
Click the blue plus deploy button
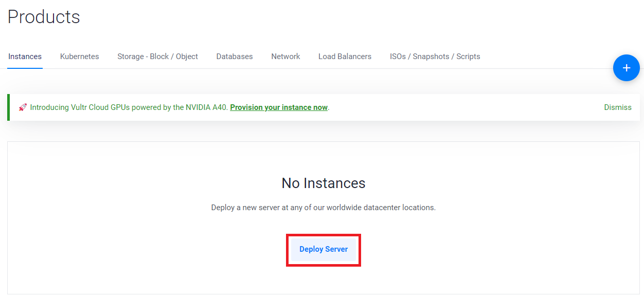click(x=626, y=68)
